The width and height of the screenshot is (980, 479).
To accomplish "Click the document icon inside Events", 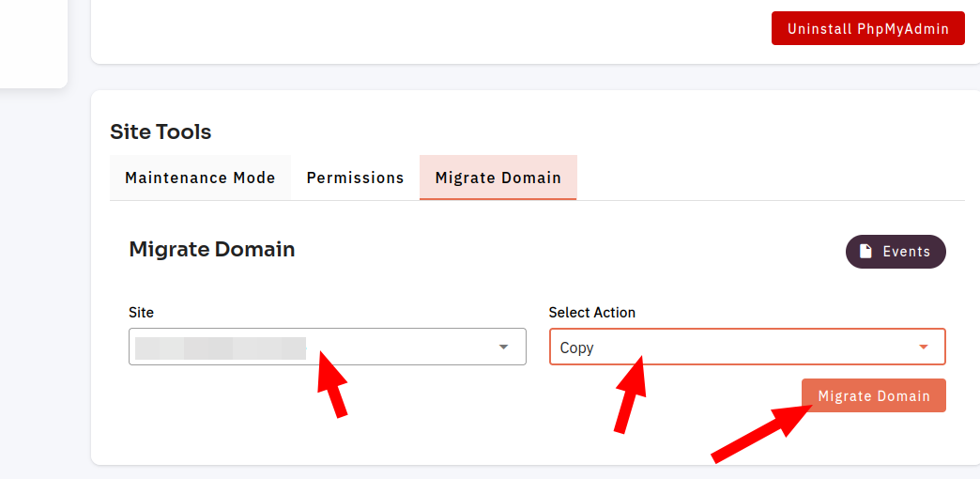I will (865, 252).
